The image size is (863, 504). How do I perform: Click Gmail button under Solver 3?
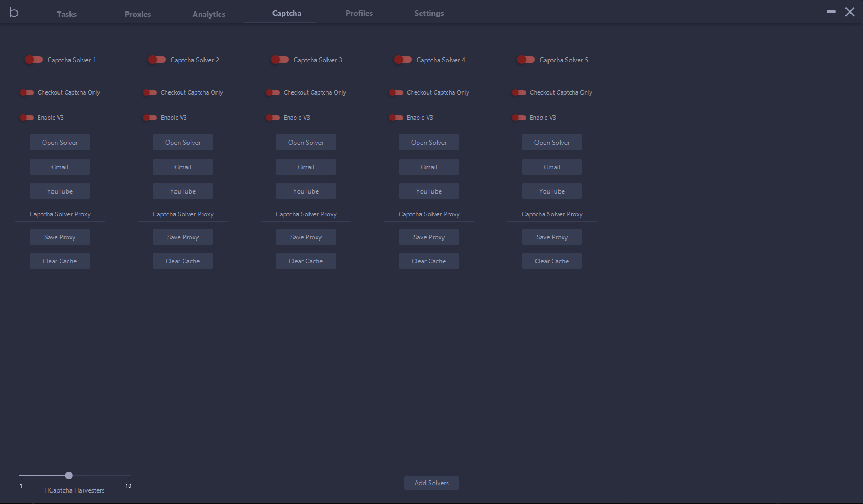[x=306, y=167]
